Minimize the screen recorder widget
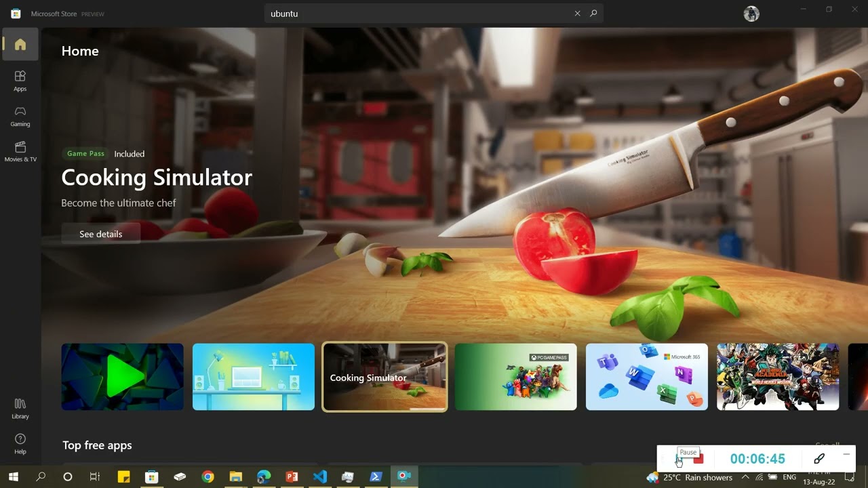This screenshot has width=868, height=488. tap(846, 454)
